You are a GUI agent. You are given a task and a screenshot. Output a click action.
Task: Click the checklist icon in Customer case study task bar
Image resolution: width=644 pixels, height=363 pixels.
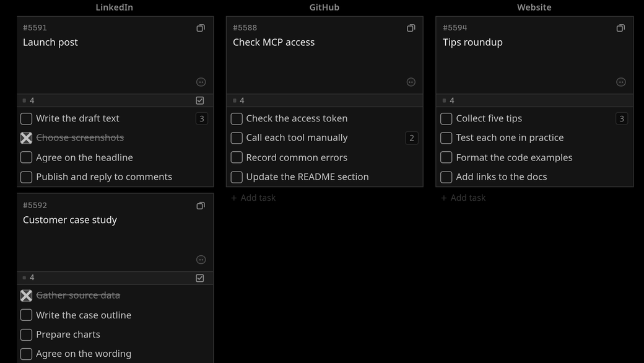click(x=200, y=278)
